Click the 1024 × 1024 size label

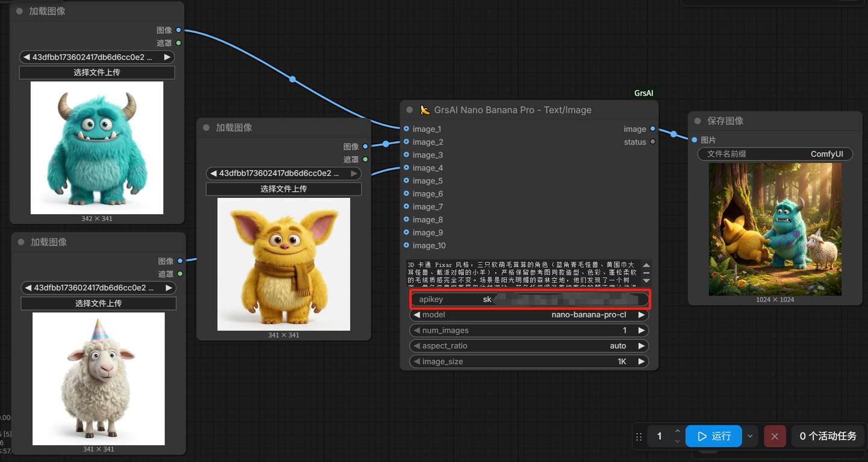click(775, 300)
